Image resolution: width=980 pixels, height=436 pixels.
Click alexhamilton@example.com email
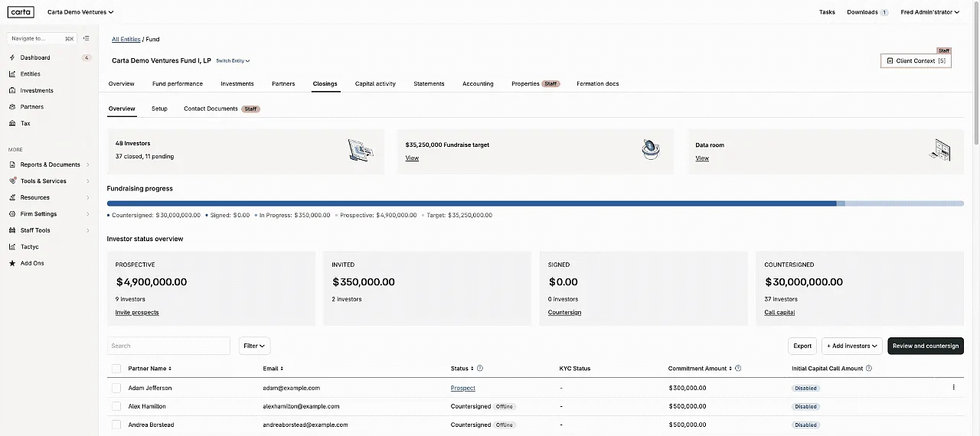pyautogui.click(x=301, y=406)
